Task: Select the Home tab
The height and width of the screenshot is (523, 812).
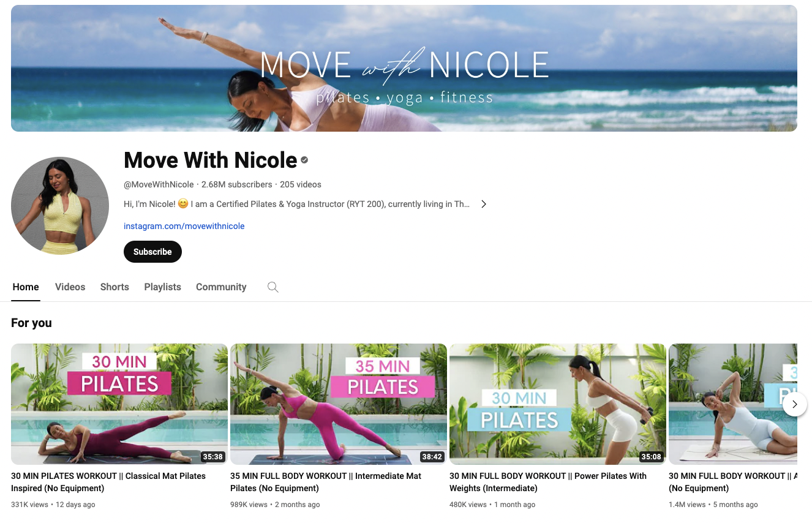Action: 26,287
